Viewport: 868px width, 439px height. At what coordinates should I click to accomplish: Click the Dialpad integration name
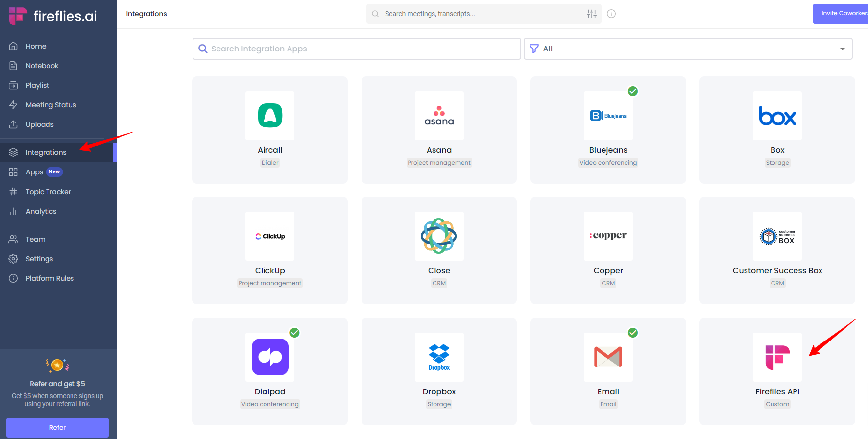[x=270, y=391]
